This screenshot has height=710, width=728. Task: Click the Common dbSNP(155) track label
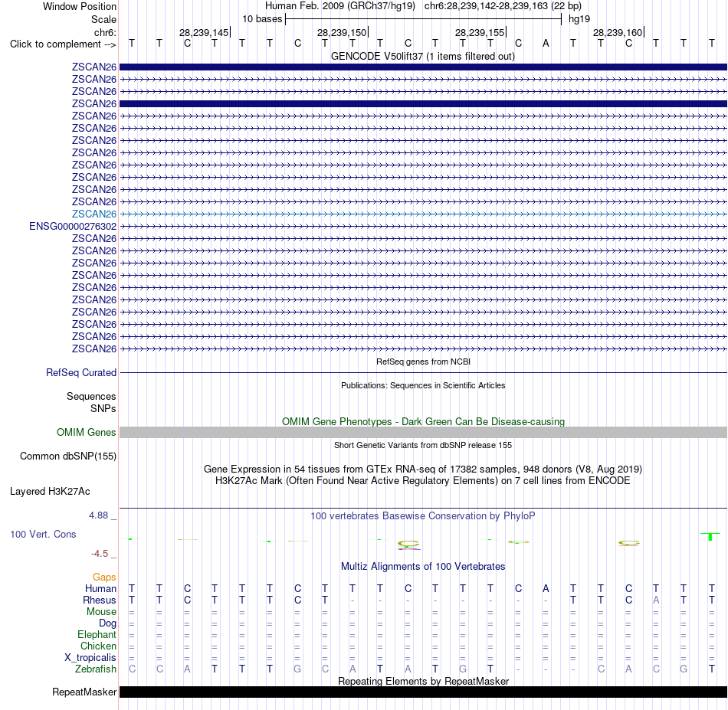(x=68, y=456)
